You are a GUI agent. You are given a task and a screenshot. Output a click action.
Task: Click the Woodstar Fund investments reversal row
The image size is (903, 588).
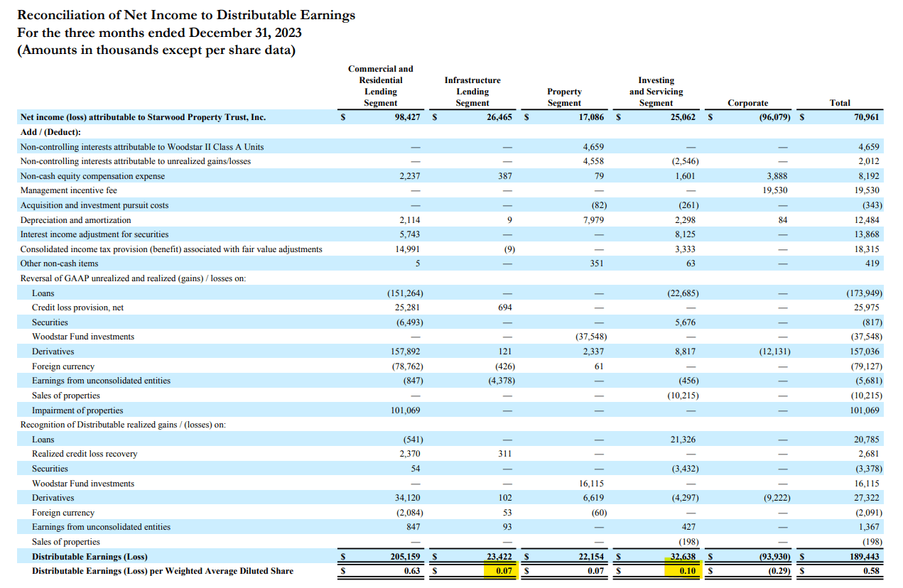[78, 337]
